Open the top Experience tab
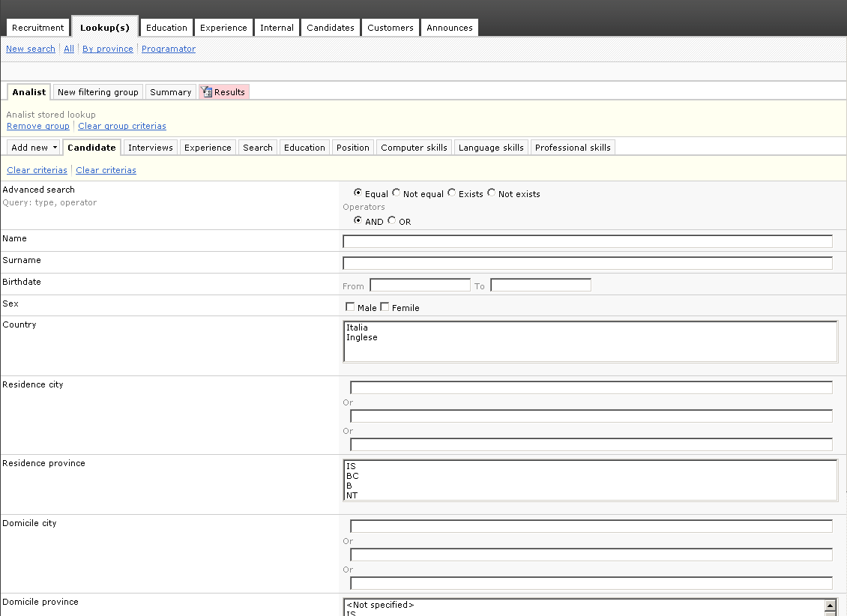Viewport: 847px width, 616px height. (x=223, y=28)
